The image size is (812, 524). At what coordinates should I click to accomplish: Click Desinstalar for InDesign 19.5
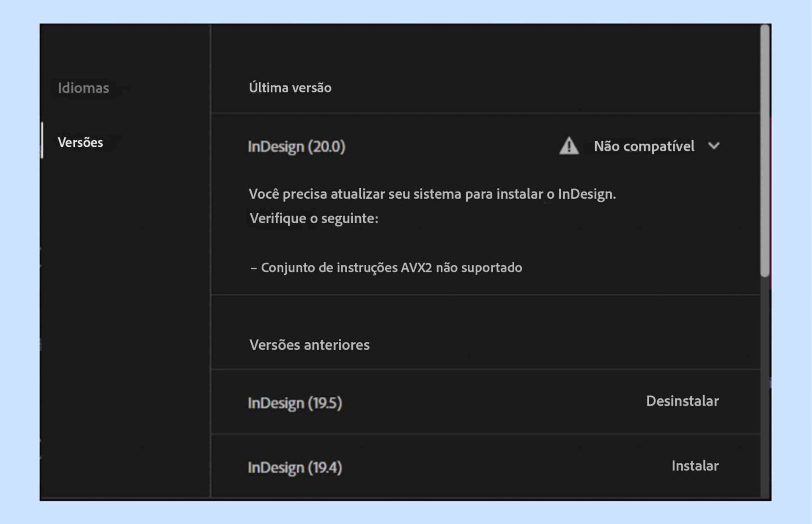[x=682, y=401]
